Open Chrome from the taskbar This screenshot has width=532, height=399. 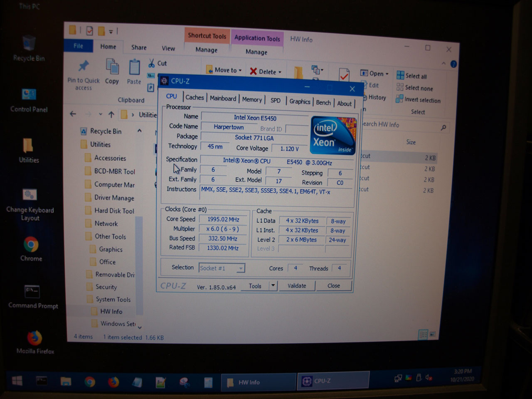point(90,382)
